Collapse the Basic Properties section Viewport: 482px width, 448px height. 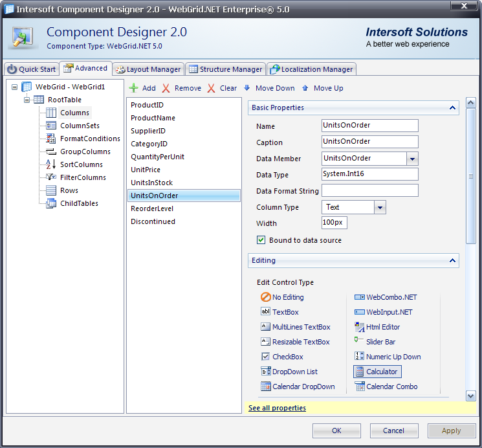tap(452, 107)
